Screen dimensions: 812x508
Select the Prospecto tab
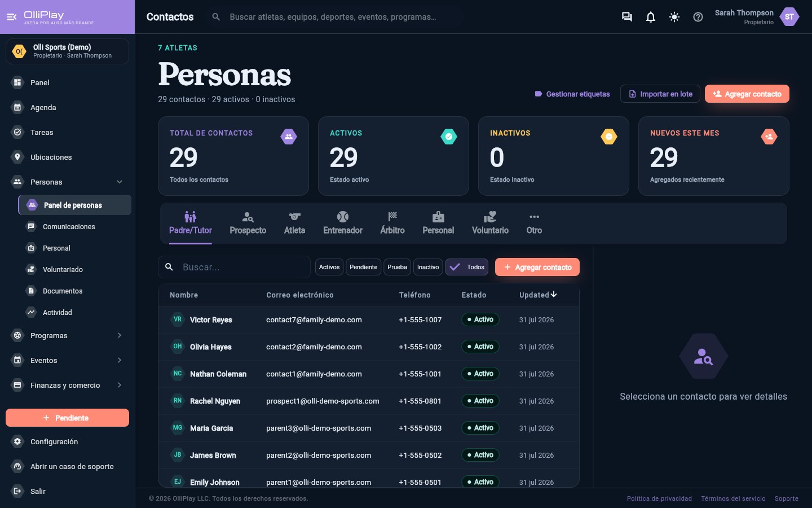point(248,224)
